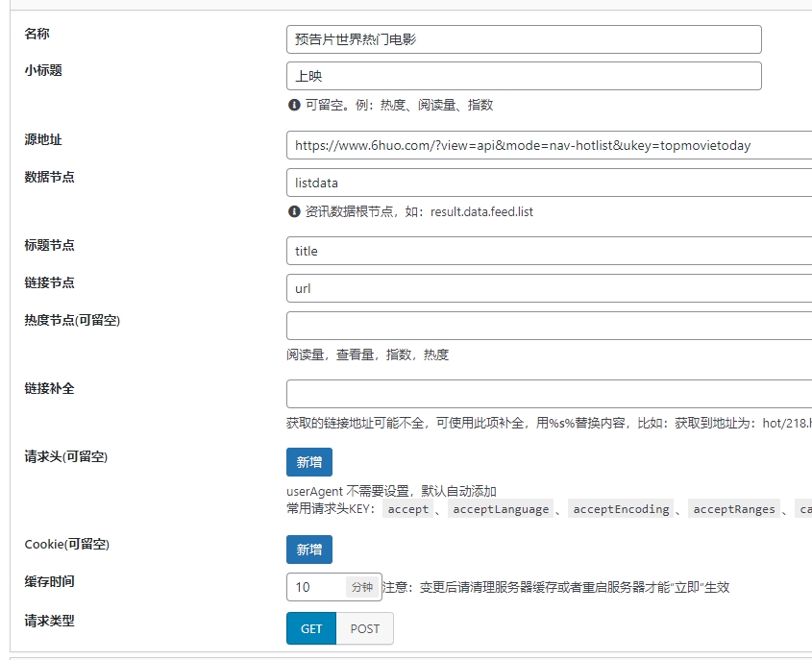The image size is (812, 660).
Task: Click the 链接节点 input with url
Action: [549, 288]
